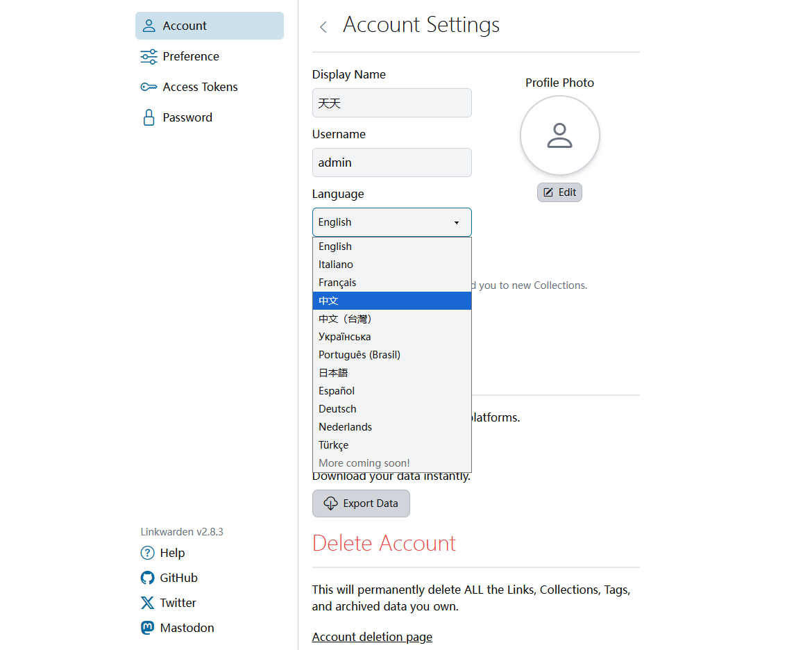Click the Mastodon logo icon

[x=148, y=628]
